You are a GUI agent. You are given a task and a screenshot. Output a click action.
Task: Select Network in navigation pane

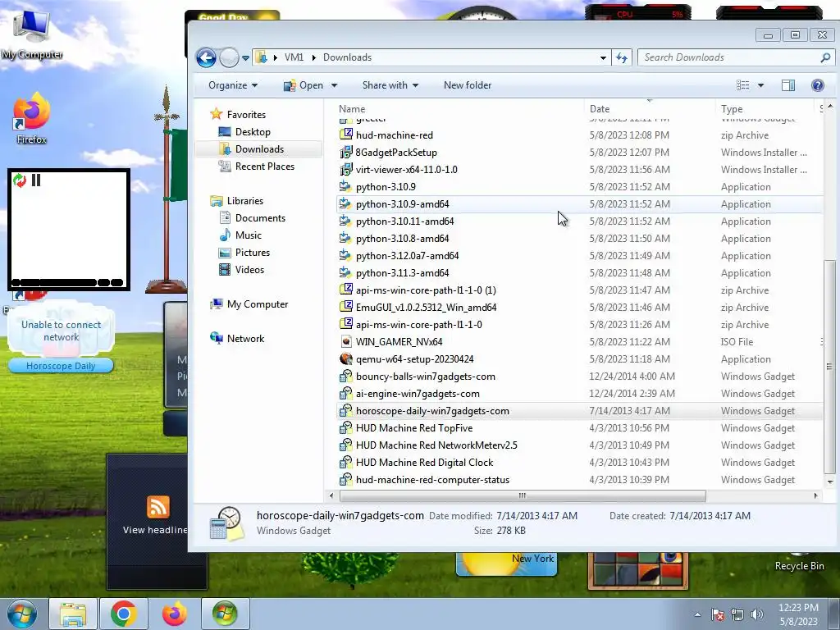245,339
